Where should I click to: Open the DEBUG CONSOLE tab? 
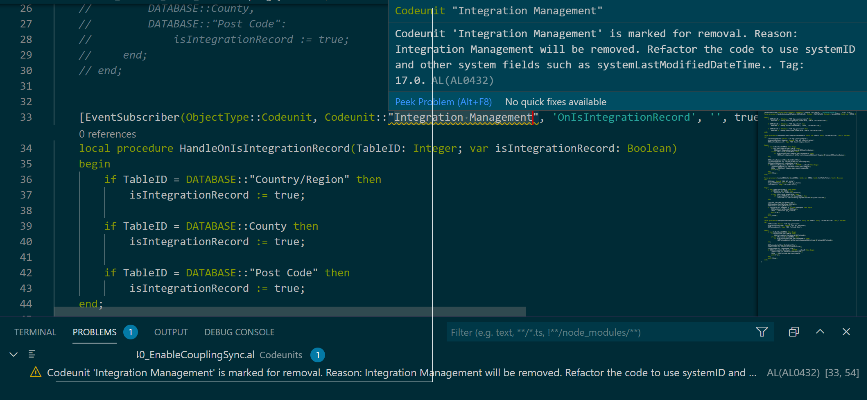pos(239,332)
